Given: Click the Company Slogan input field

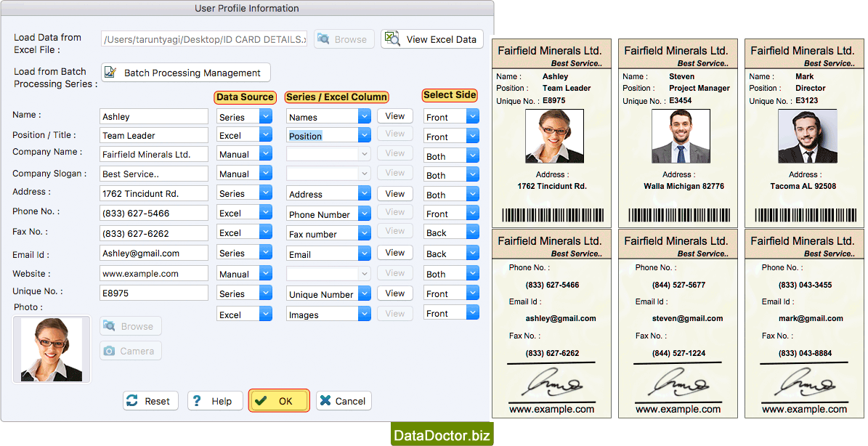Looking at the screenshot, I should (x=154, y=173).
